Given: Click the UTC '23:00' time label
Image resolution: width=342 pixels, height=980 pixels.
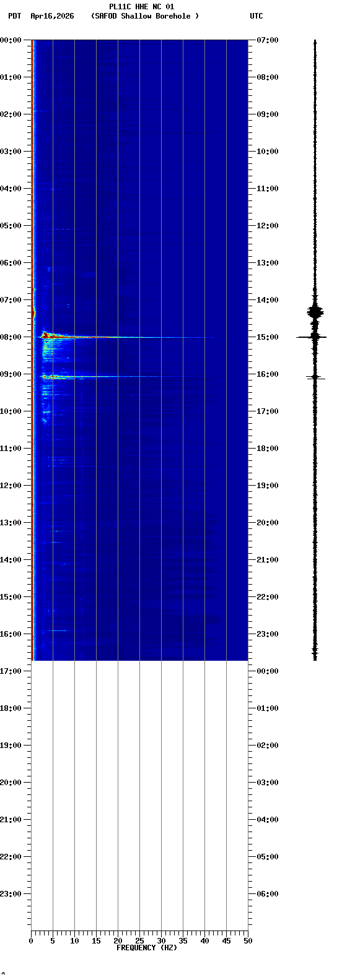Looking at the screenshot, I should click(x=268, y=634).
